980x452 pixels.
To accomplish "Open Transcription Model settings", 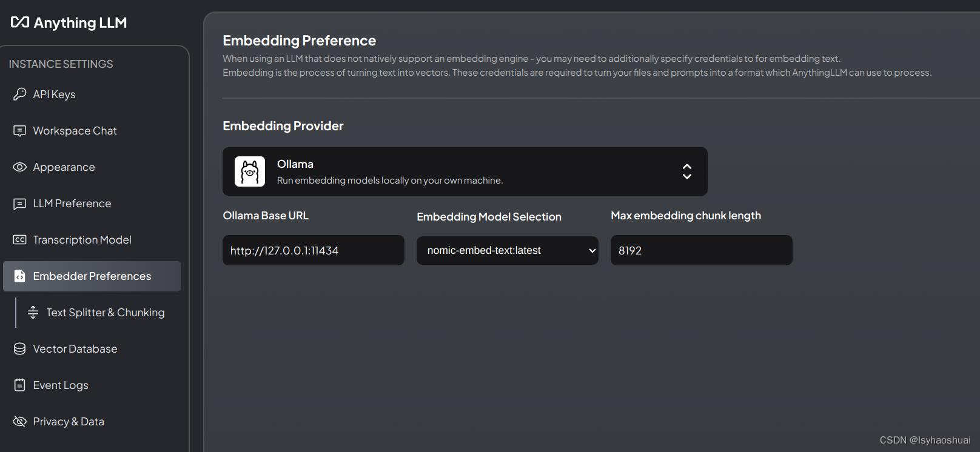I will 92,240.
